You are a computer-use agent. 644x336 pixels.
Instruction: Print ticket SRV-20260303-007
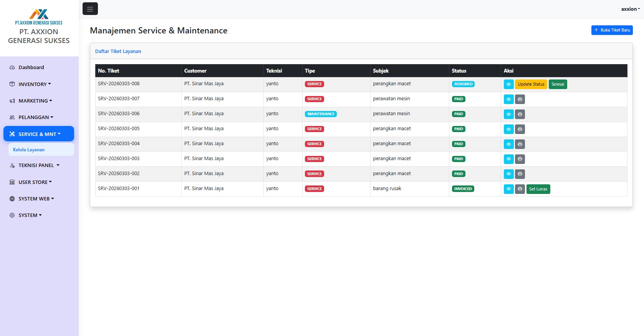(520, 99)
